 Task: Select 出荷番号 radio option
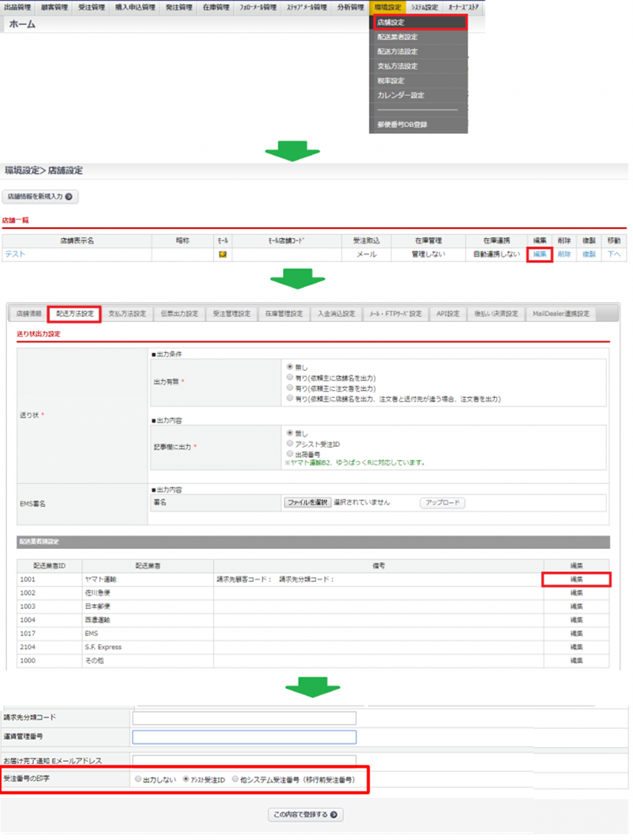(290, 454)
